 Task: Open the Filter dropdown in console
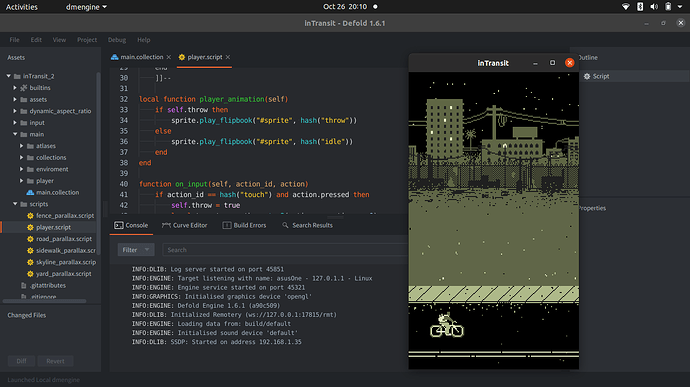pyautogui.click(x=136, y=250)
